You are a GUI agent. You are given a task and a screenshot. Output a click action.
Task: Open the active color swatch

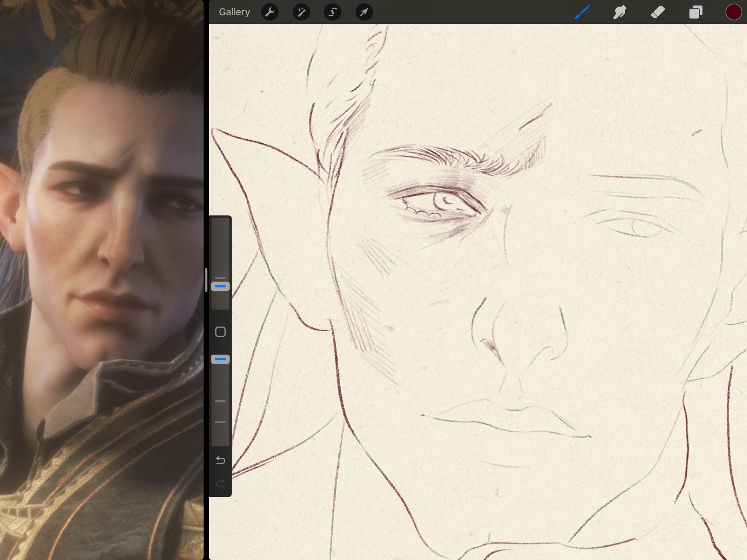click(x=733, y=12)
